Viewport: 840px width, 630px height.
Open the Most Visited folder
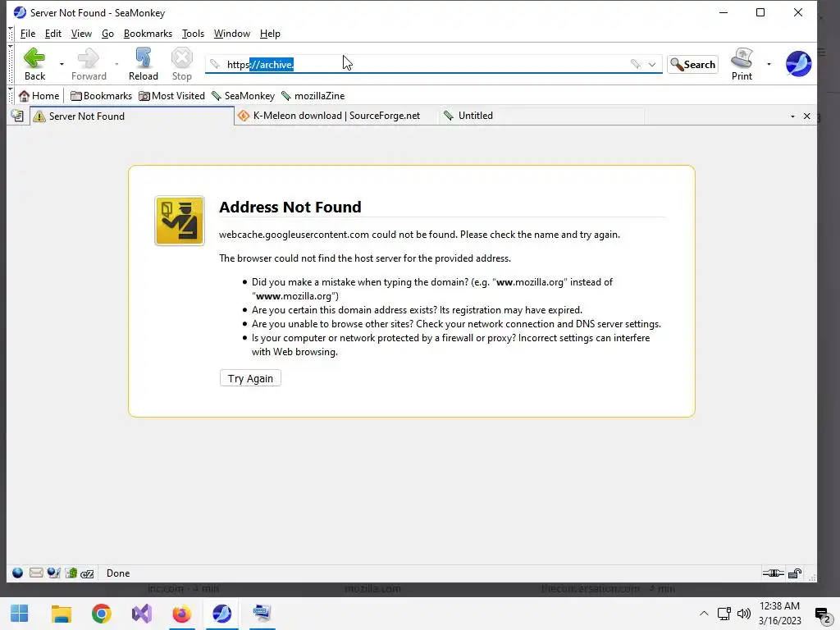pyautogui.click(x=171, y=96)
